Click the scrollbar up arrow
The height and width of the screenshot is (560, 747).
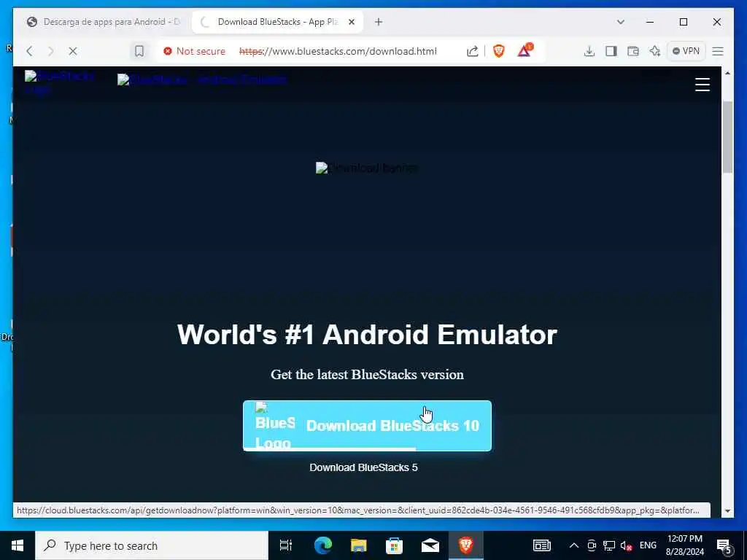(727, 74)
